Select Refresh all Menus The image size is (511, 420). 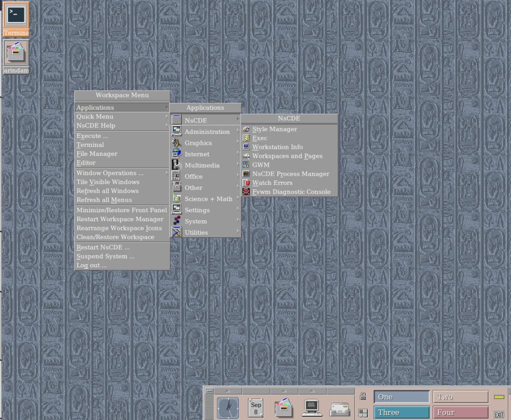[x=122, y=200]
